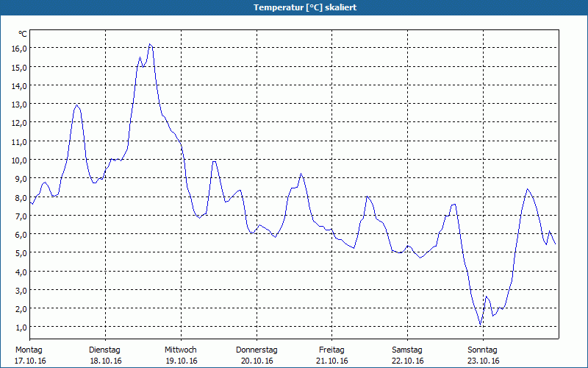Click the Mittwoch day label

[x=181, y=350]
